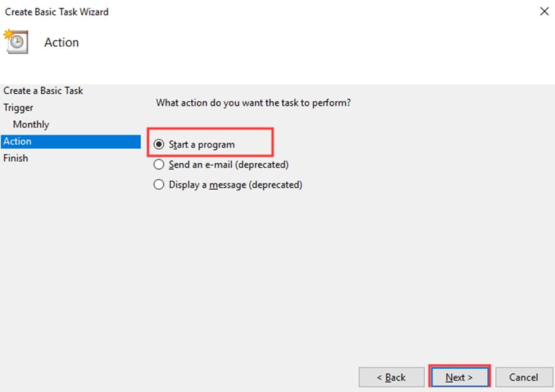Select the Start a program radio circle
The height and width of the screenshot is (392, 555).
[158, 144]
